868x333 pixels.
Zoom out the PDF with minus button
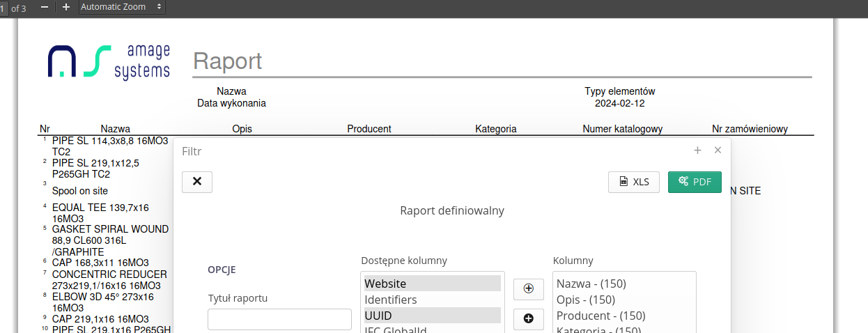[x=45, y=7]
